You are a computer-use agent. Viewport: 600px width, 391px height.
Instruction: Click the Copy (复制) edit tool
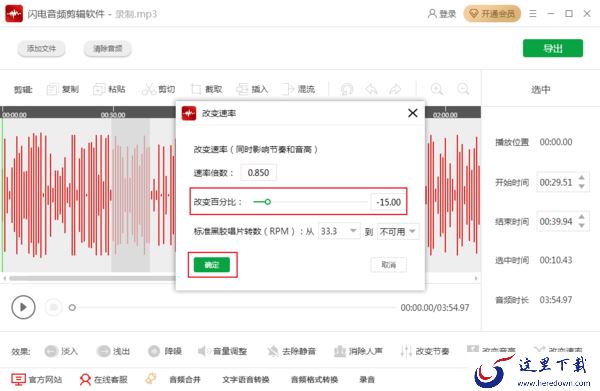click(63, 89)
